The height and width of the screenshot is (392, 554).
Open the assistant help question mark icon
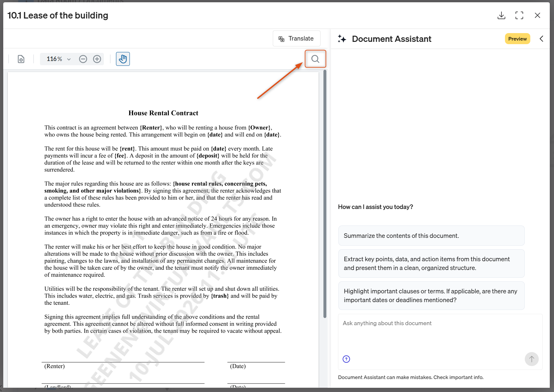point(346,359)
